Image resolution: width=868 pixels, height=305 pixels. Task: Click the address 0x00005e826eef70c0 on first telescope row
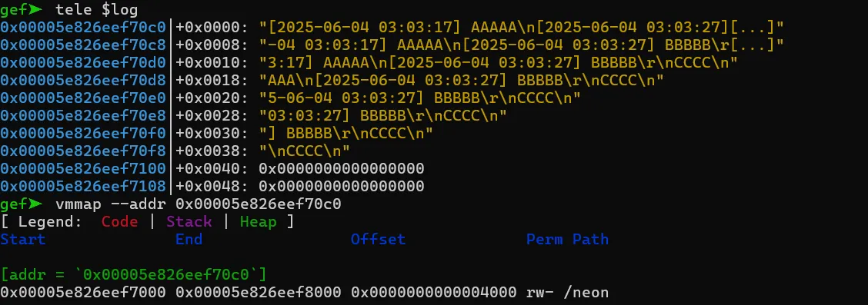tap(83, 27)
